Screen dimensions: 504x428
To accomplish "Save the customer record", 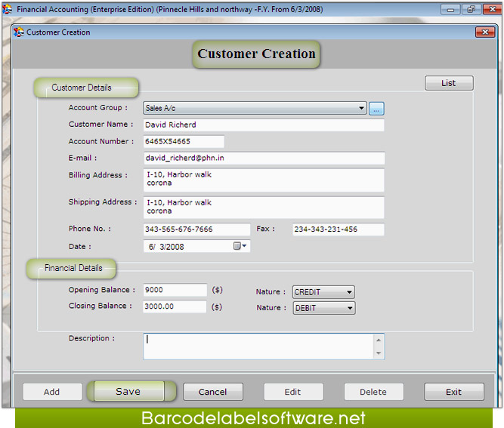I will tap(129, 391).
